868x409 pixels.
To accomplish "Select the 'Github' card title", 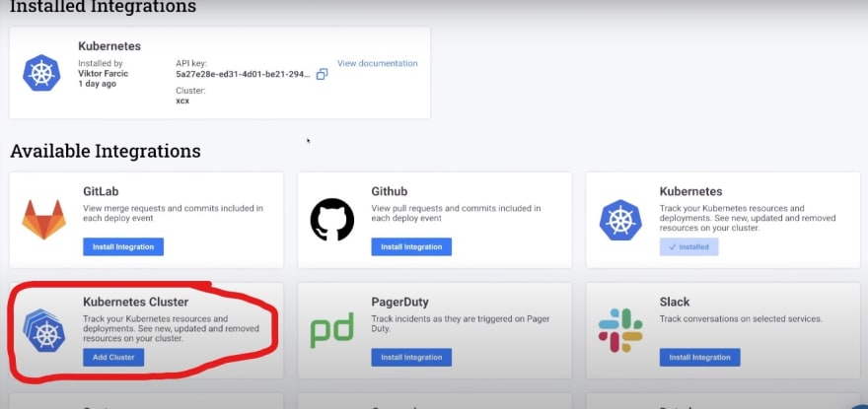I will pyautogui.click(x=390, y=191).
